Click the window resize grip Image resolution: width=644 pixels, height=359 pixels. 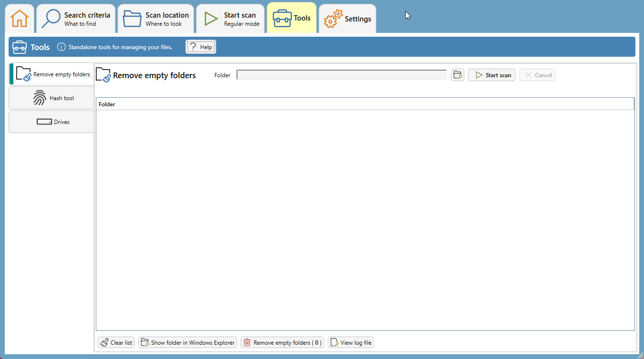(x=640, y=355)
